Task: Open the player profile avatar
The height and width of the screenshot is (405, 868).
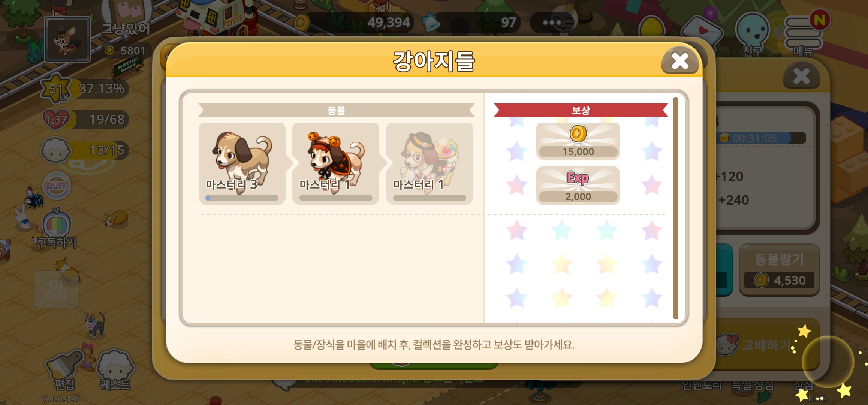Action: tap(67, 39)
